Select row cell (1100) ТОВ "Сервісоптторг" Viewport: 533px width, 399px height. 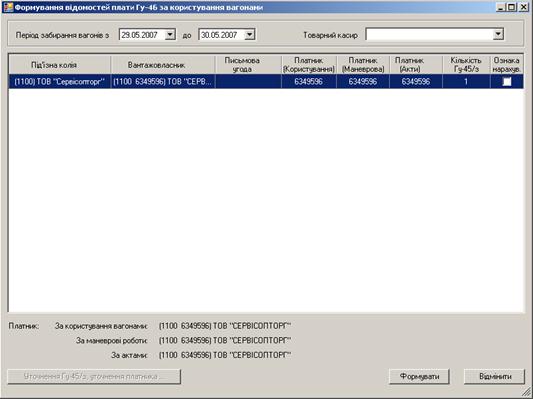(59, 82)
